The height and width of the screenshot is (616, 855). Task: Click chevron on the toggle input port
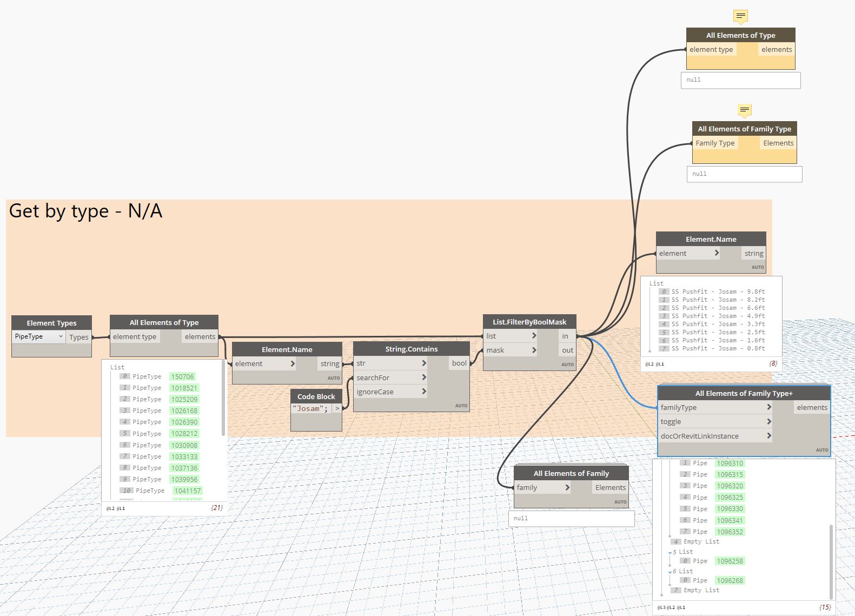pos(769,421)
